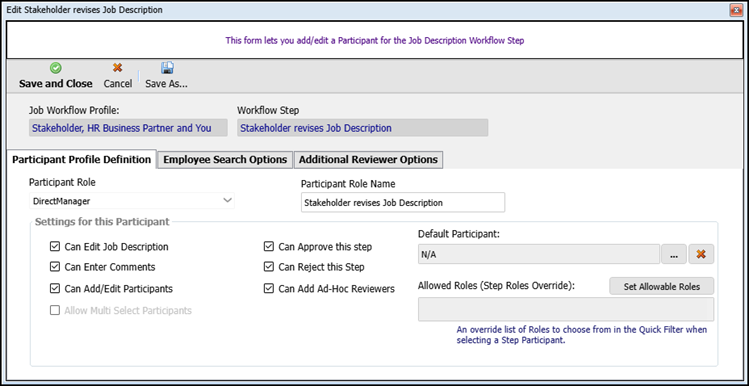Click the Settings for this Participant heading
749x386 pixels.
102,222
